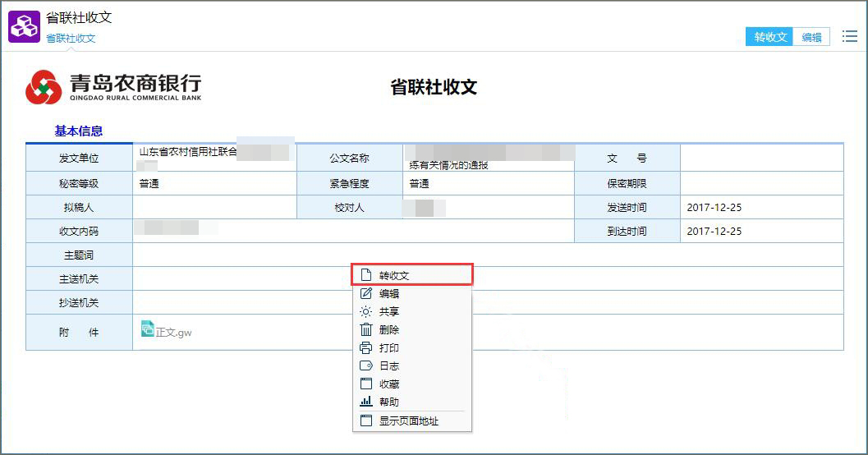The width and height of the screenshot is (868, 455).
Task: Click the chart icon beside 帮助
Action: (366, 402)
